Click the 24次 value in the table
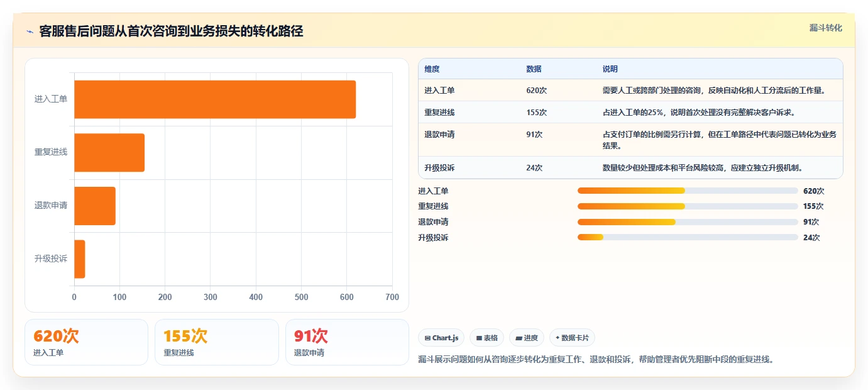Viewport: 868px width, 390px height. pos(535,168)
